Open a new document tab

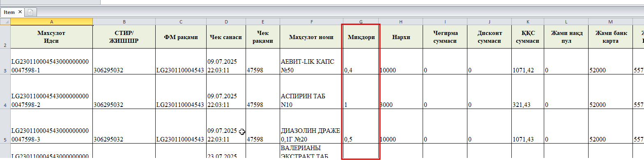tap(30, 12)
